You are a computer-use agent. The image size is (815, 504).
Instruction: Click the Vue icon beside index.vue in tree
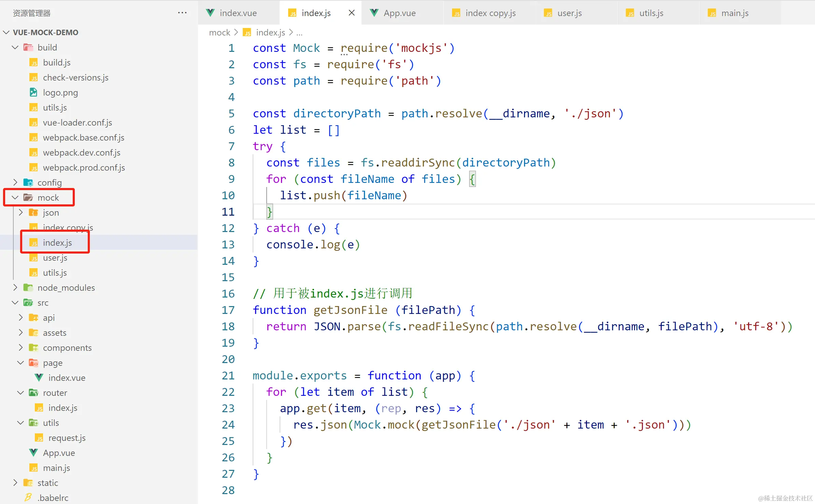coord(39,378)
